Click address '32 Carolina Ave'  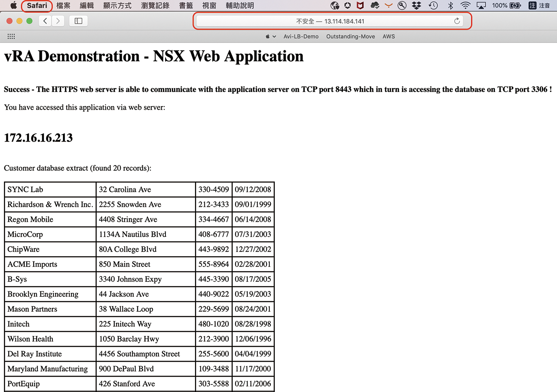coord(125,190)
